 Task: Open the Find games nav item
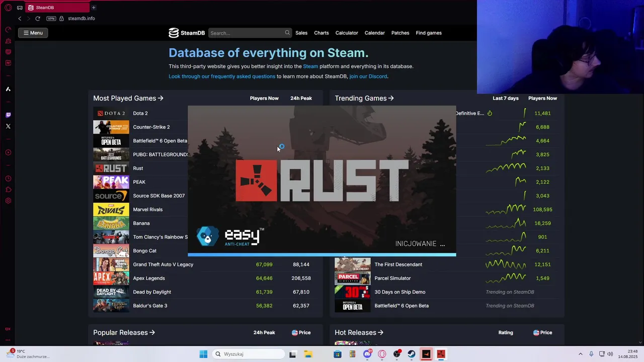point(429,33)
